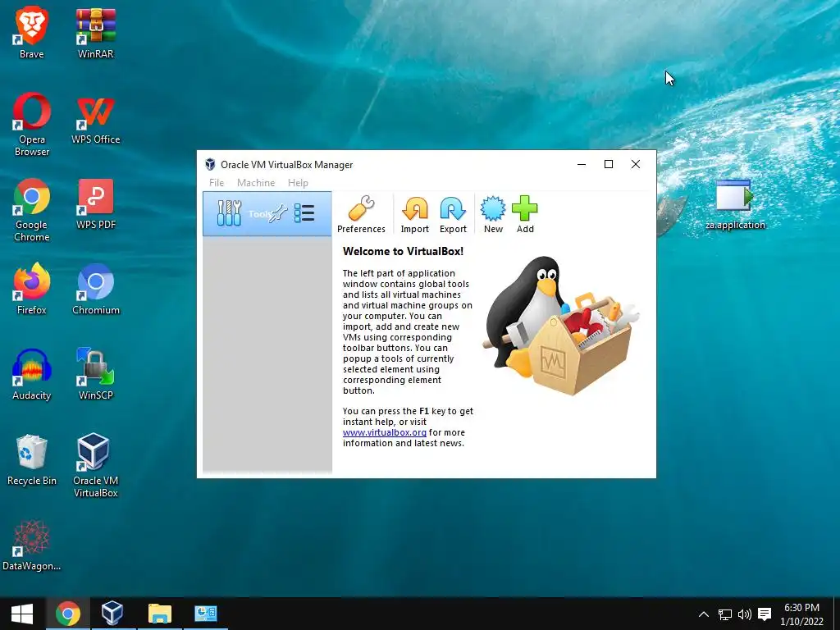Open the Help menu
Viewport: 840px width, 630px height.
point(298,183)
